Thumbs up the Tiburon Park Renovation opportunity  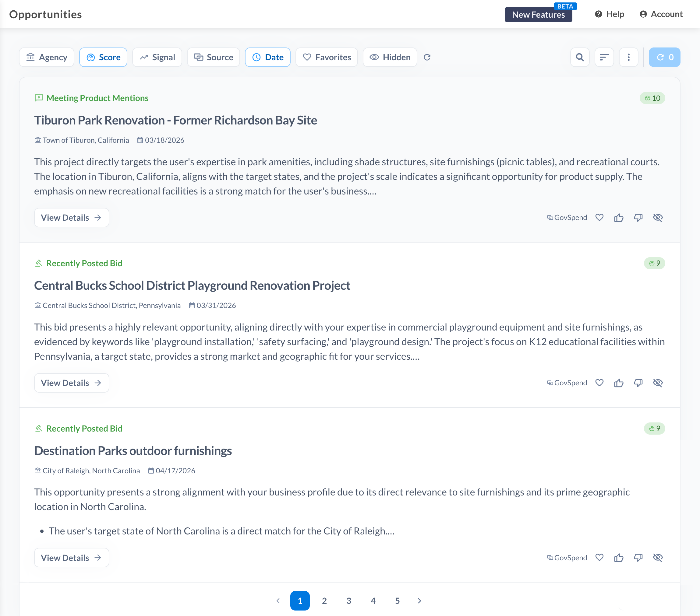[618, 218]
